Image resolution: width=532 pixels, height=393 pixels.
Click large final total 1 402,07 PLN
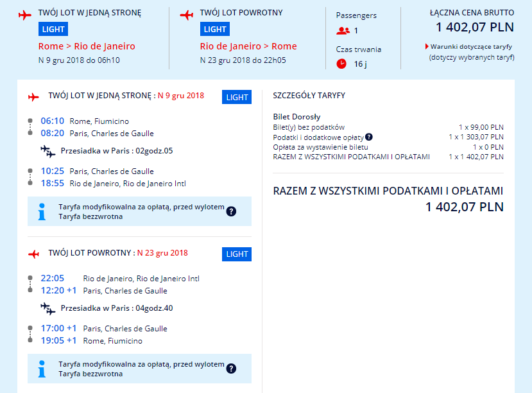(465, 207)
